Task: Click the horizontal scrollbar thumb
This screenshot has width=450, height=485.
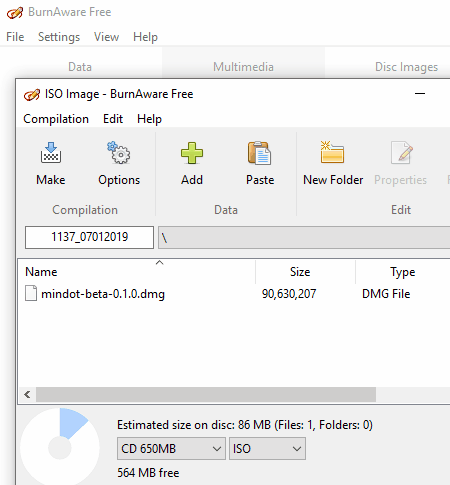Action: [x=206, y=395]
